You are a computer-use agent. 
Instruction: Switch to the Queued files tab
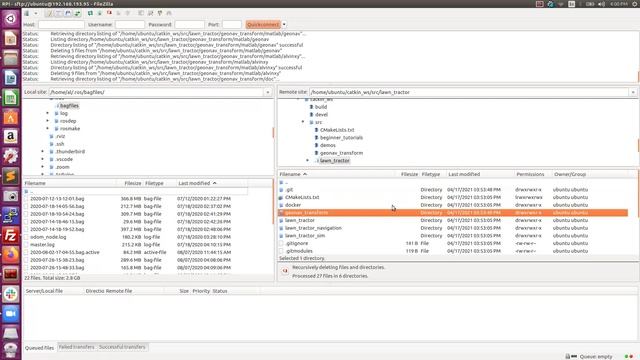(40, 348)
